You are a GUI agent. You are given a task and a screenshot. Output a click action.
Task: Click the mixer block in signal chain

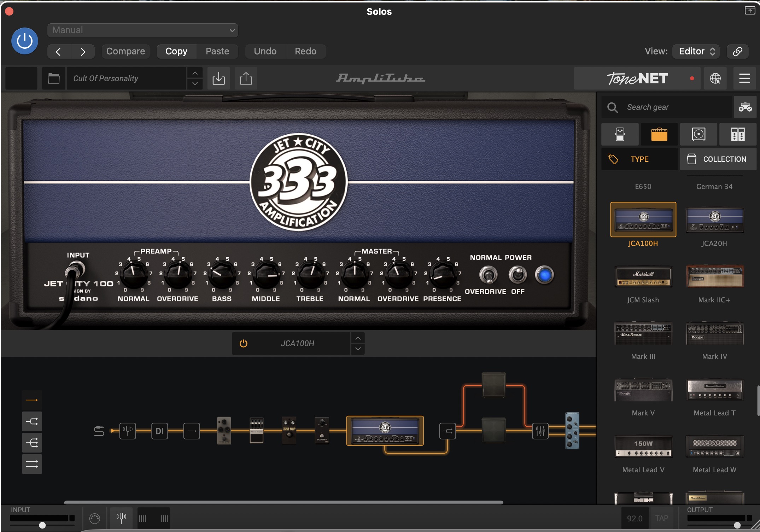tap(540, 431)
